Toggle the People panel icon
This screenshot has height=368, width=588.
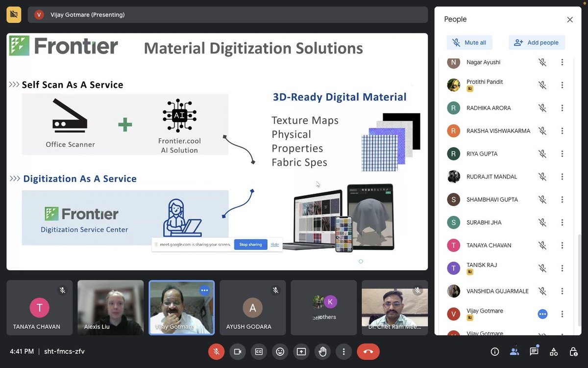[x=514, y=351]
